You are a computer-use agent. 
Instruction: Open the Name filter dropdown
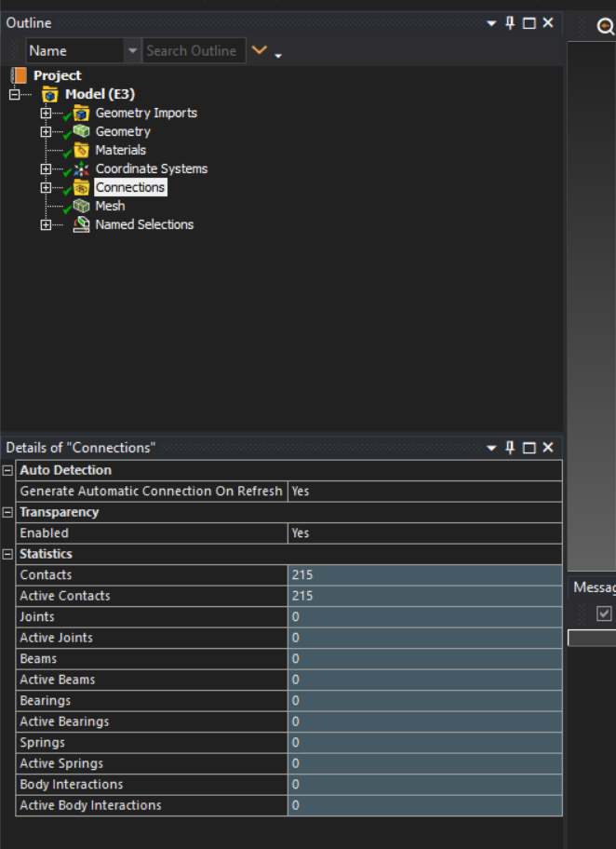[132, 51]
